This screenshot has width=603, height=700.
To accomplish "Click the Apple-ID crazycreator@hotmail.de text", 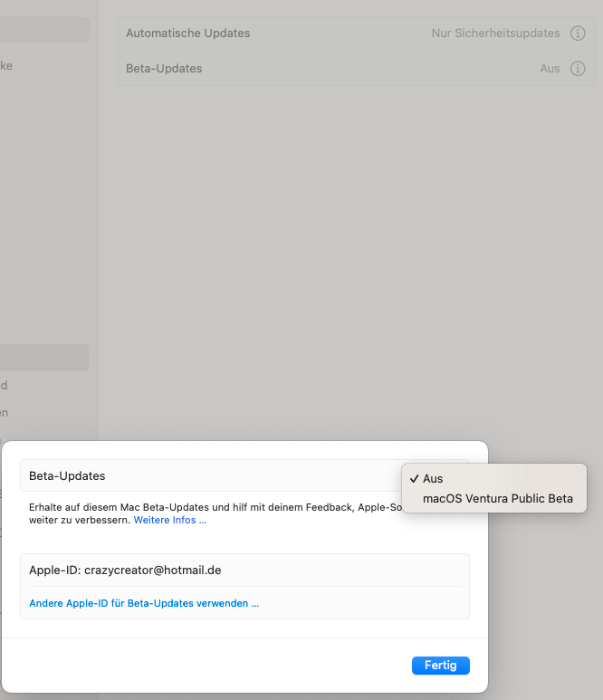I will 125,571.
